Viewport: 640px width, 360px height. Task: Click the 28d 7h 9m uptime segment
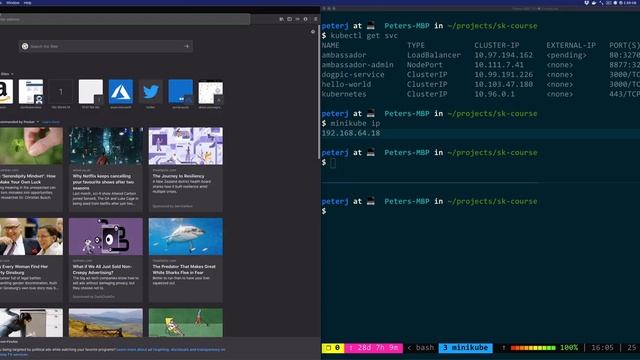[x=373, y=348]
